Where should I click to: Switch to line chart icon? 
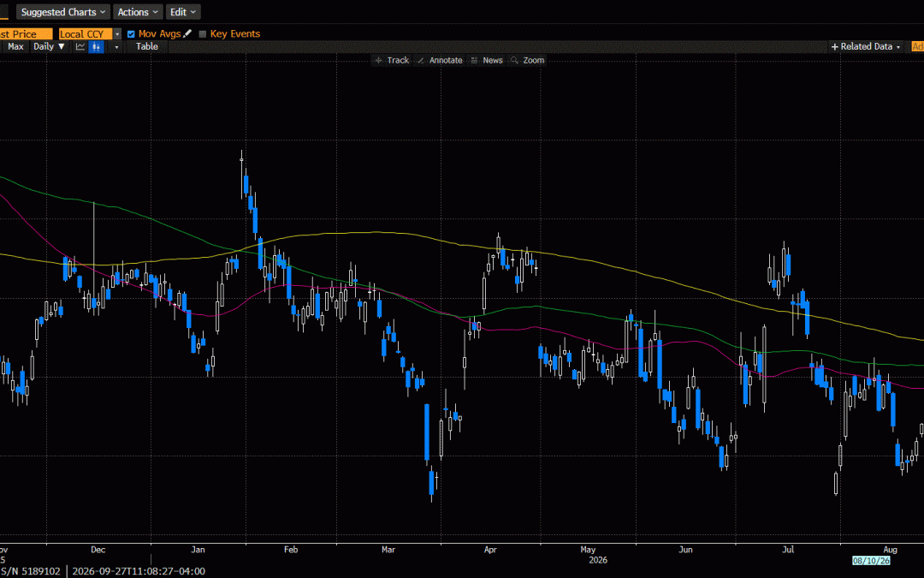(80, 46)
